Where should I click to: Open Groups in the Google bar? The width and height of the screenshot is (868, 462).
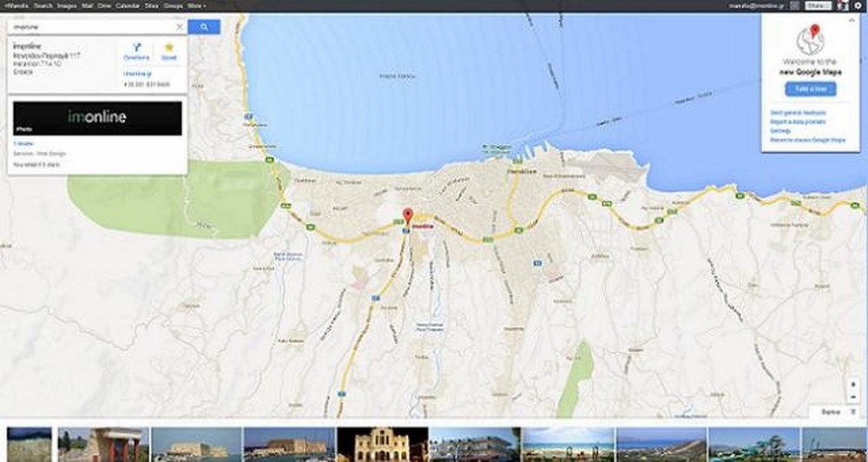point(174,5)
